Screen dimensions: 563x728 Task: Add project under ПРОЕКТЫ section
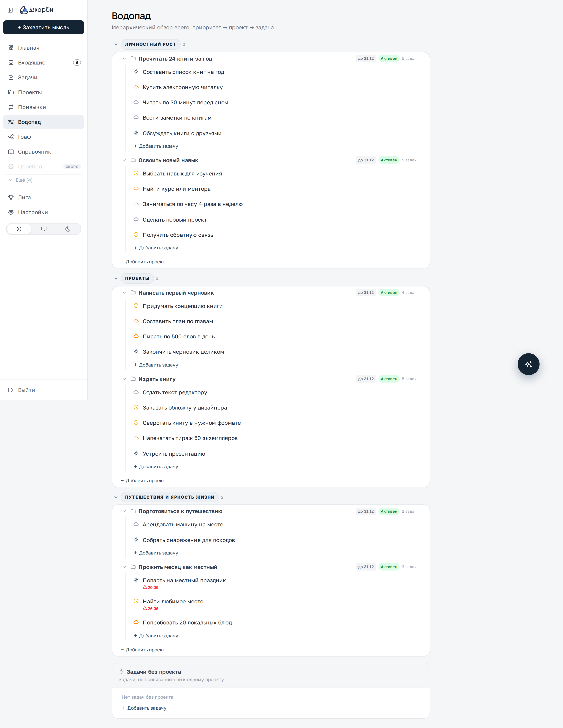tap(143, 481)
